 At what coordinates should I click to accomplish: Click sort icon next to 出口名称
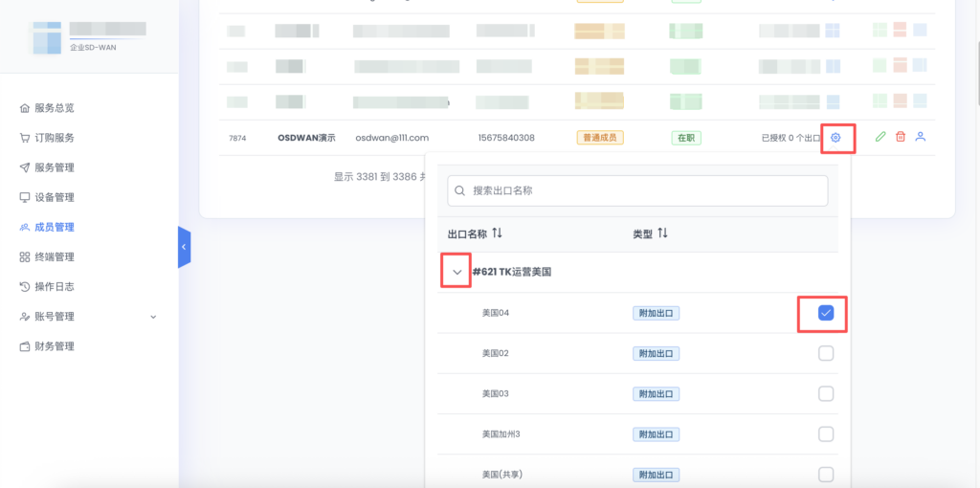[498, 233]
